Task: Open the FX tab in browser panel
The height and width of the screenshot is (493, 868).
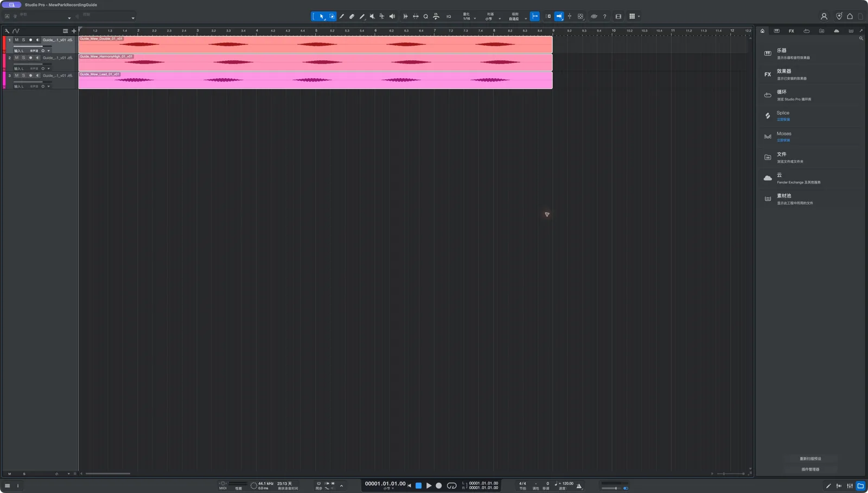Action: pos(792,31)
